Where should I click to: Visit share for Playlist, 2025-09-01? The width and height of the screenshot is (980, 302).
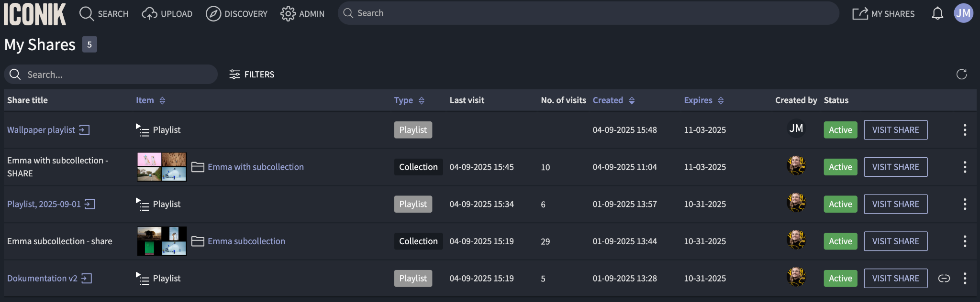[x=895, y=204]
